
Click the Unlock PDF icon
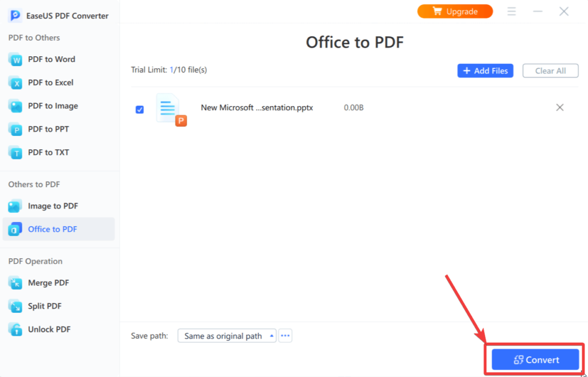pos(15,329)
